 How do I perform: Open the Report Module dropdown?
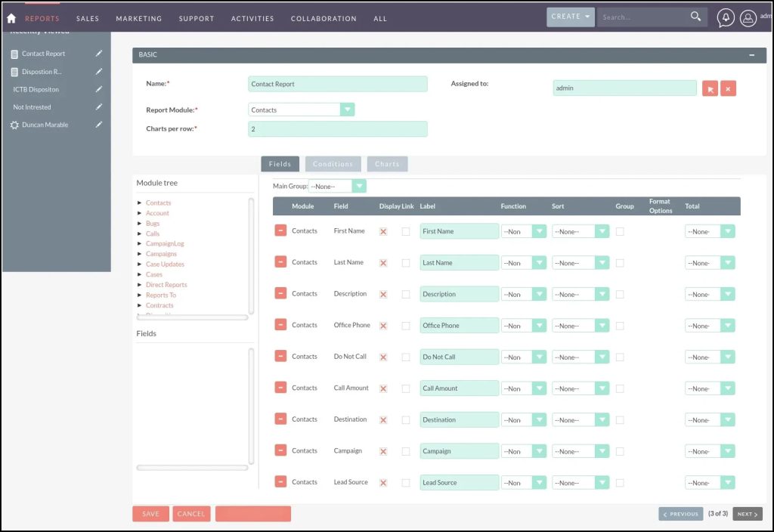[347, 110]
